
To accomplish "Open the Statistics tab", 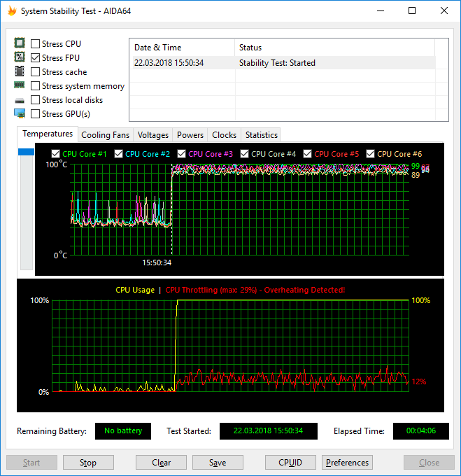I will pos(262,135).
